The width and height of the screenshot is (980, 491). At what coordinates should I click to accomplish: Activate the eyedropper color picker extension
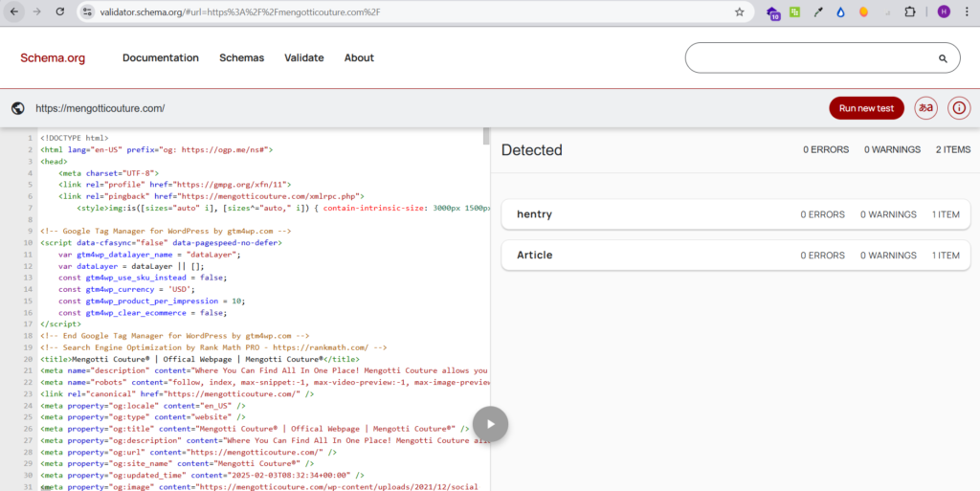tap(818, 11)
